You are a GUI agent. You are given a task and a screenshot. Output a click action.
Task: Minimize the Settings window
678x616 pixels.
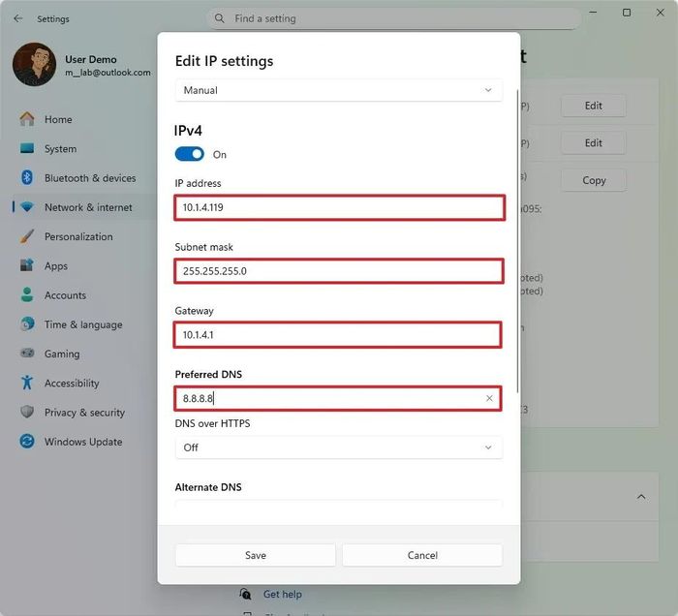[x=593, y=13]
